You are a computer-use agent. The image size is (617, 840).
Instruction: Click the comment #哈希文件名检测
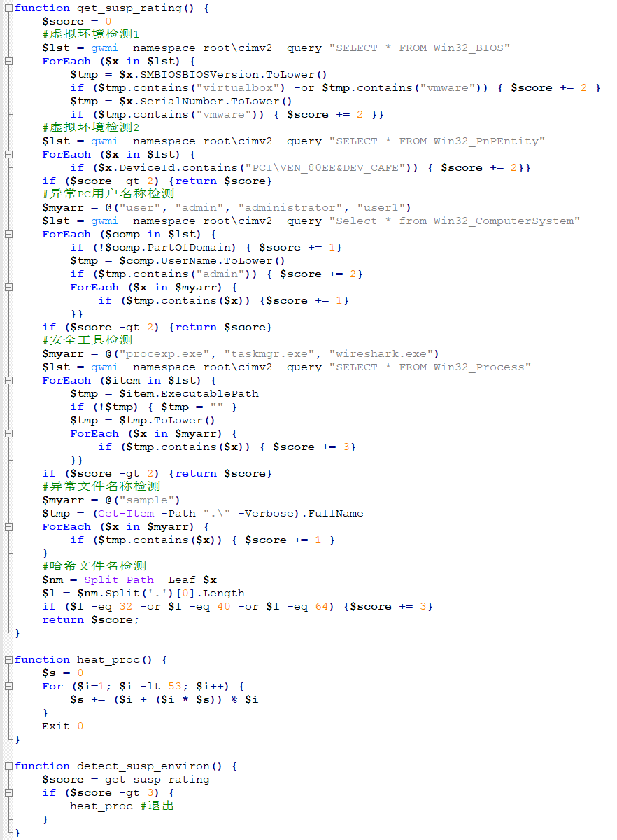[x=94, y=566]
